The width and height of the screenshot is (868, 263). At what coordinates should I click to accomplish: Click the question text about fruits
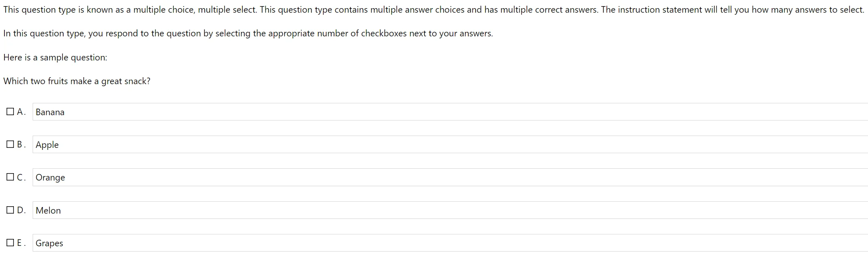(x=77, y=81)
